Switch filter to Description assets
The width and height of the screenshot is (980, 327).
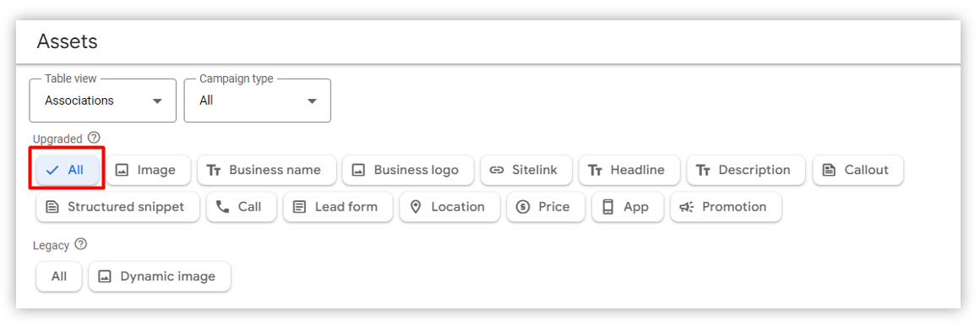pyautogui.click(x=746, y=170)
